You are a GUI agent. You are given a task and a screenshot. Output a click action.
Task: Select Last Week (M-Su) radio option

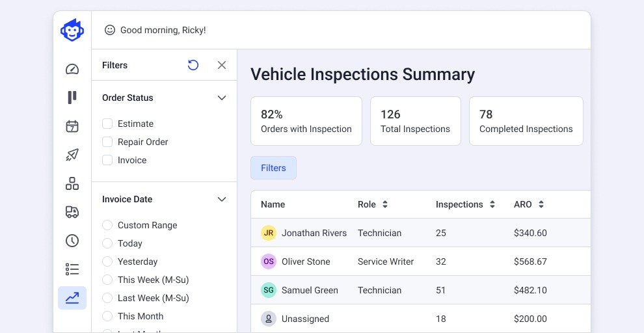tap(107, 298)
